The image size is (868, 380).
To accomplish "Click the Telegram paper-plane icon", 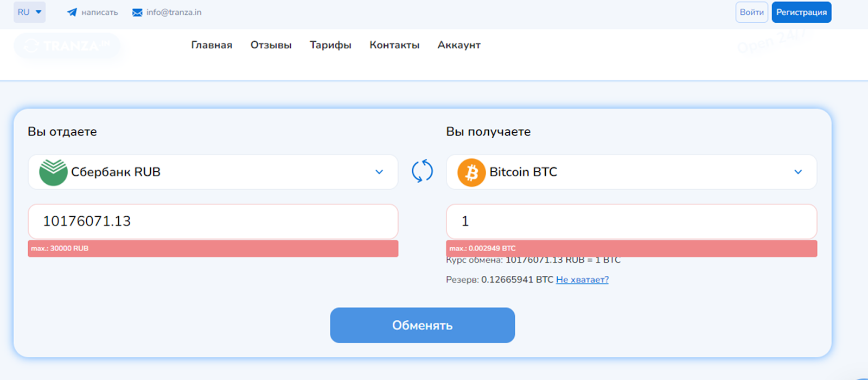I will tap(72, 12).
